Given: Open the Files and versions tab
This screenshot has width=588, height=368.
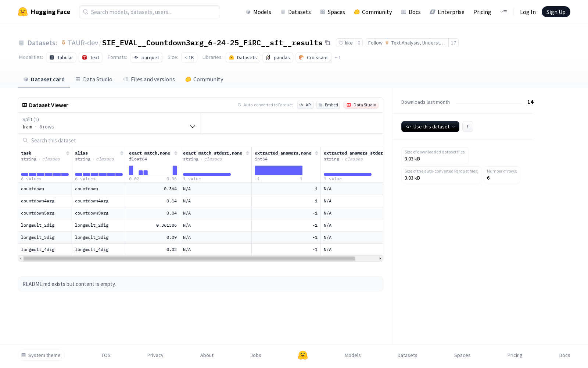Looking at the screenshot, I should [149, 79].
